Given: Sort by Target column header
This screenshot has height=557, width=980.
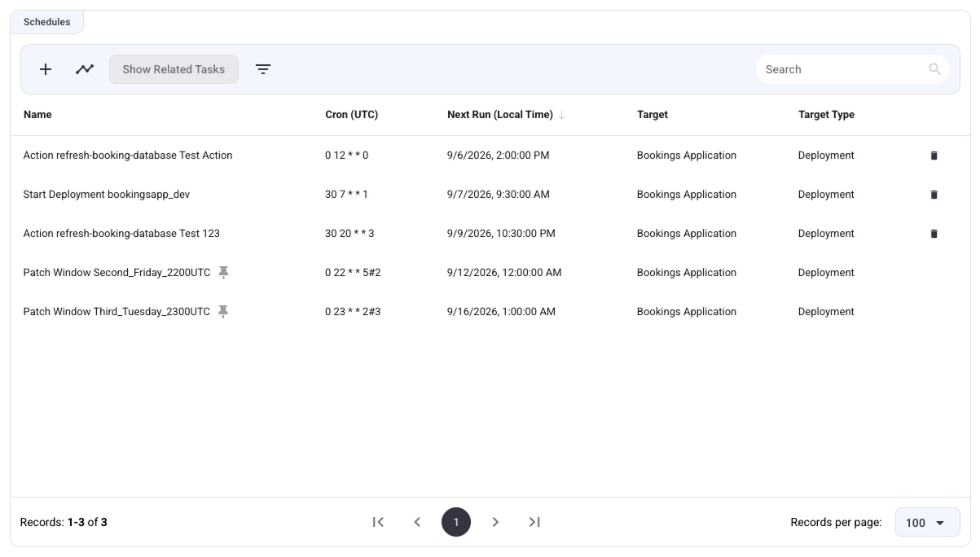Looking at the screenshot, I should pos(653,115).
